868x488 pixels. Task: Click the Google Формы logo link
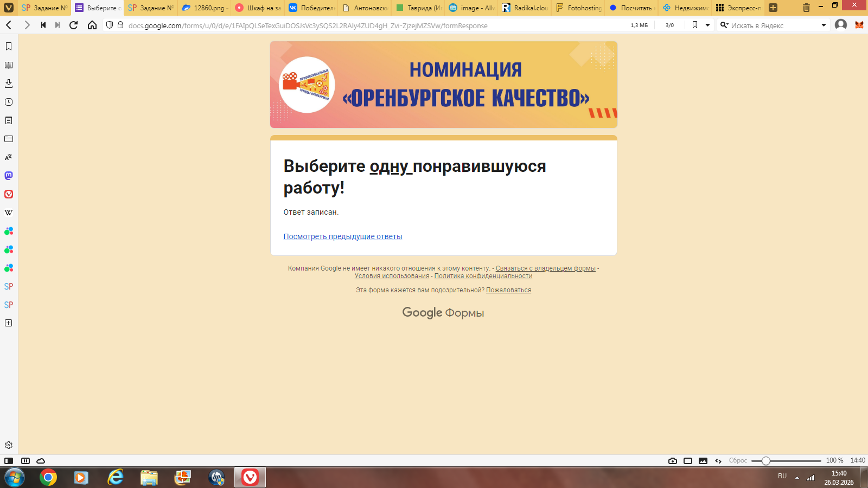pyautogui.click(x=443, y=313)
